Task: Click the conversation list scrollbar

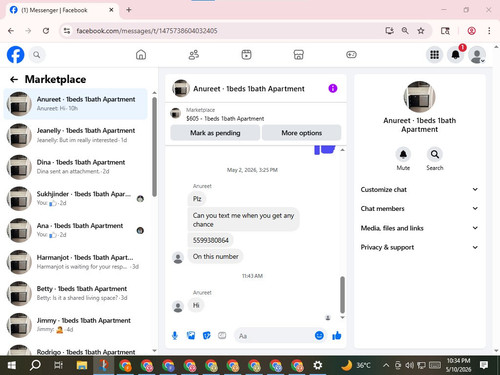Action: [154, 147]
